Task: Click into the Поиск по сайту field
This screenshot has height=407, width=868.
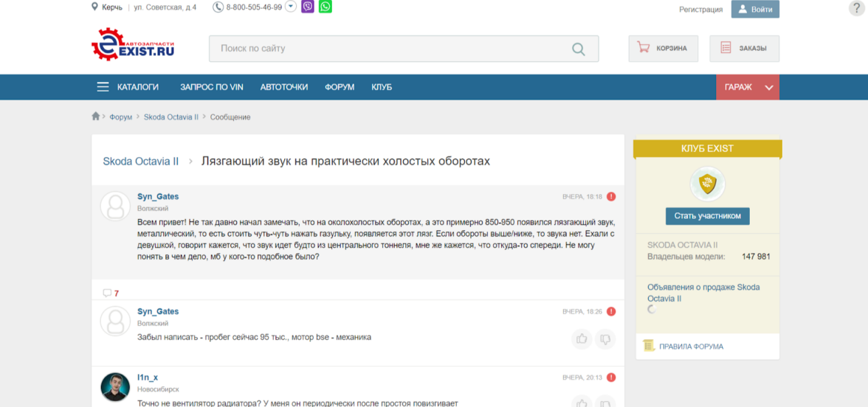Action: point(391,49)
